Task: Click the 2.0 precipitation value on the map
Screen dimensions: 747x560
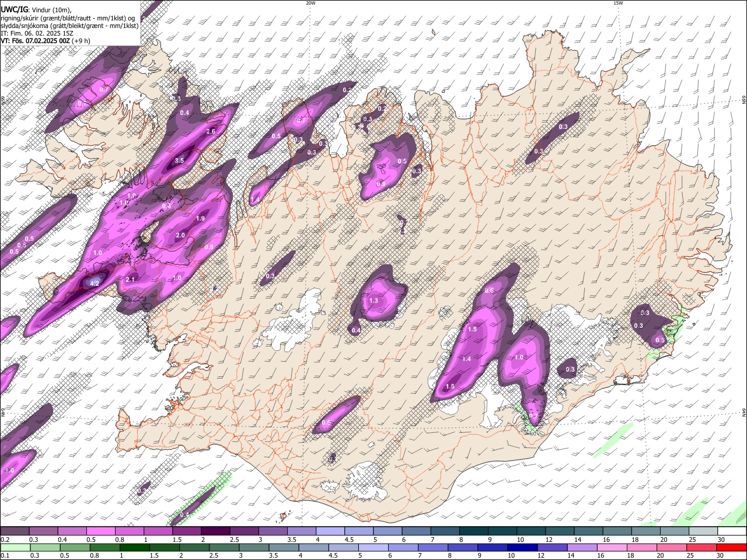Action: coord(180,235)
